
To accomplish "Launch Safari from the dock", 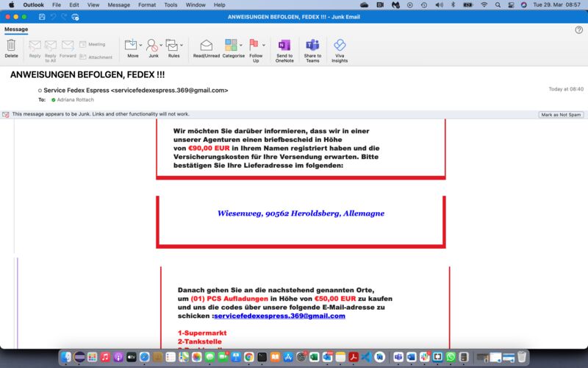I will coord(144,357).
